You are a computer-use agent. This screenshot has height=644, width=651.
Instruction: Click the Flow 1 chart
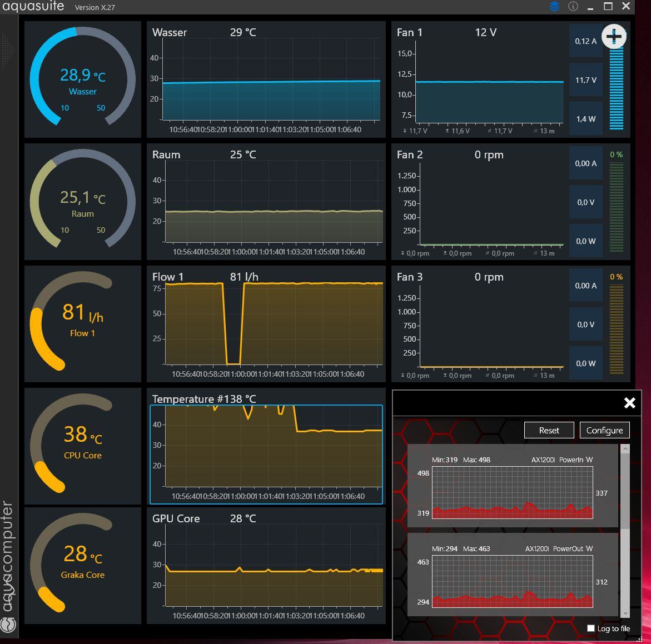click(x=266, y=324)
